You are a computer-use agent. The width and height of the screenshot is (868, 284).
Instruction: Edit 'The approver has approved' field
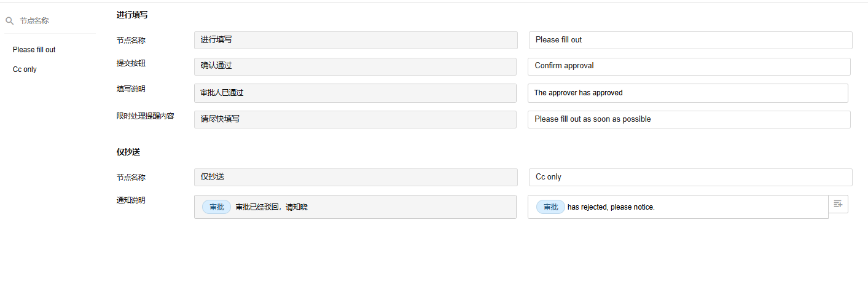(688, 93)
